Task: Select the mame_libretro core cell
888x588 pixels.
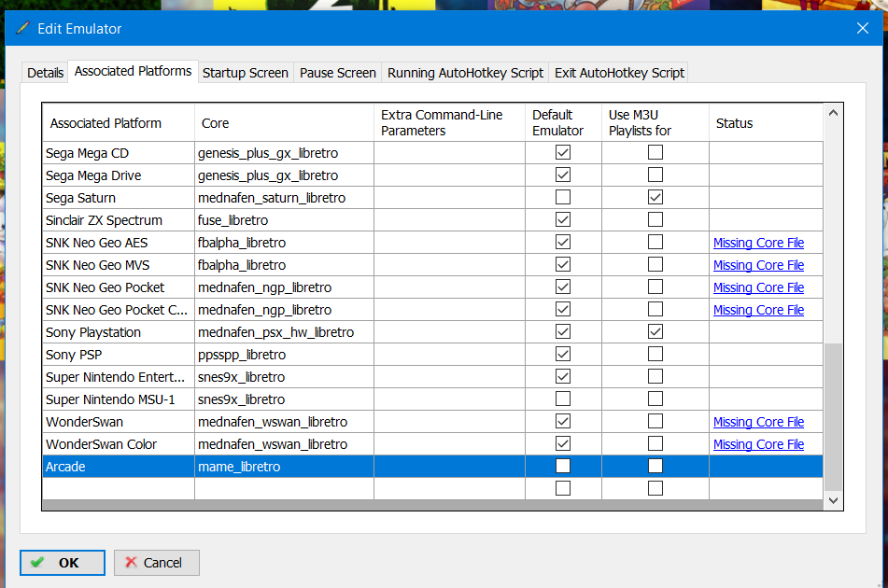Action: pyautogui.click(x=284, y=467)
